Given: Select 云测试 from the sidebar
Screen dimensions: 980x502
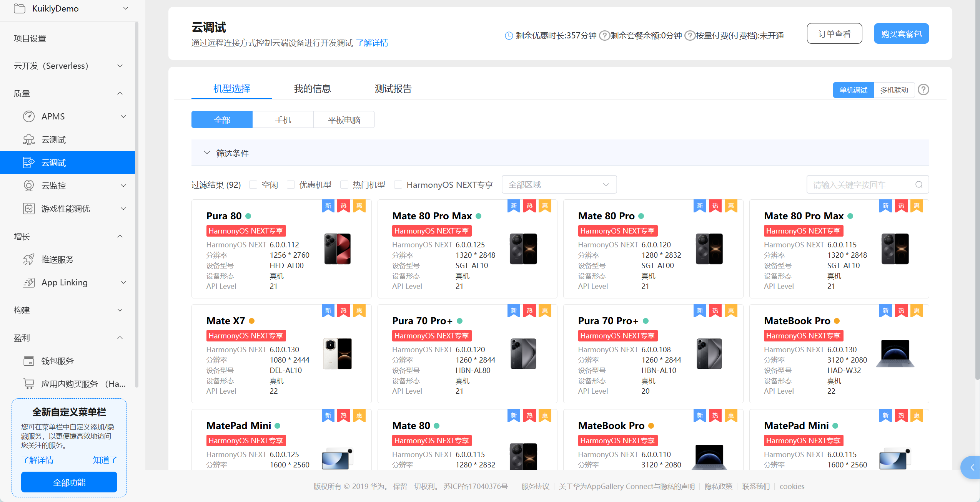Looking at the screenshot, I should click(54, 139).
